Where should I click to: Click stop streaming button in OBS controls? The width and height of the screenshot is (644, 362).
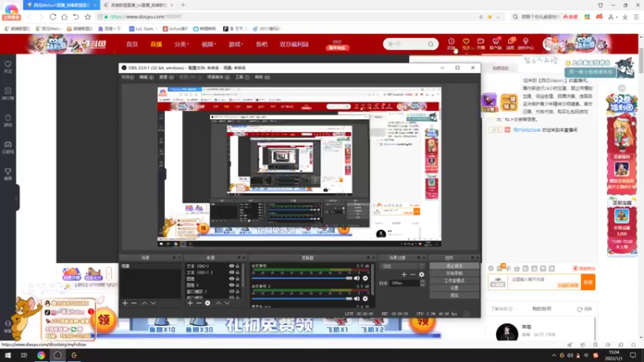point(454,266)
